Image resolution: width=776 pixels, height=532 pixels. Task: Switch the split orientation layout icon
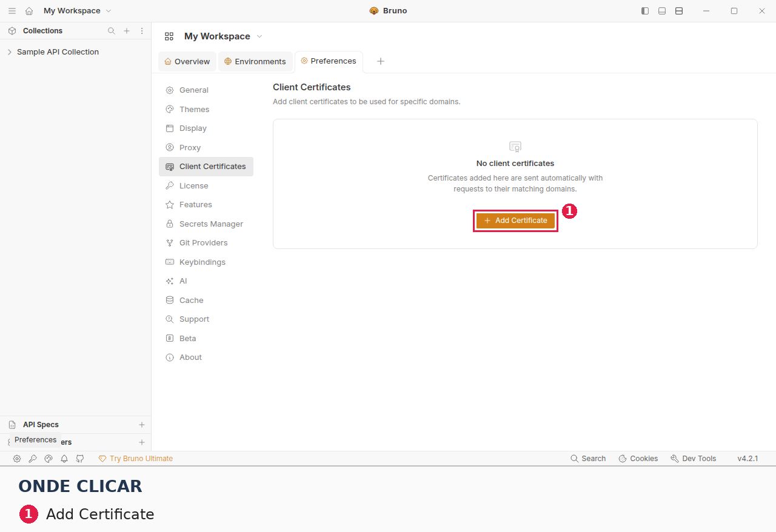pos(679,11)
